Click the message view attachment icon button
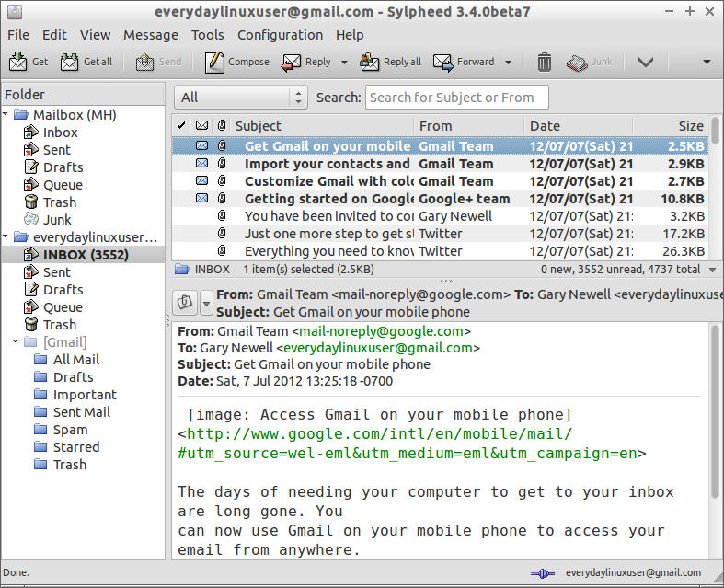 [185, 303]
